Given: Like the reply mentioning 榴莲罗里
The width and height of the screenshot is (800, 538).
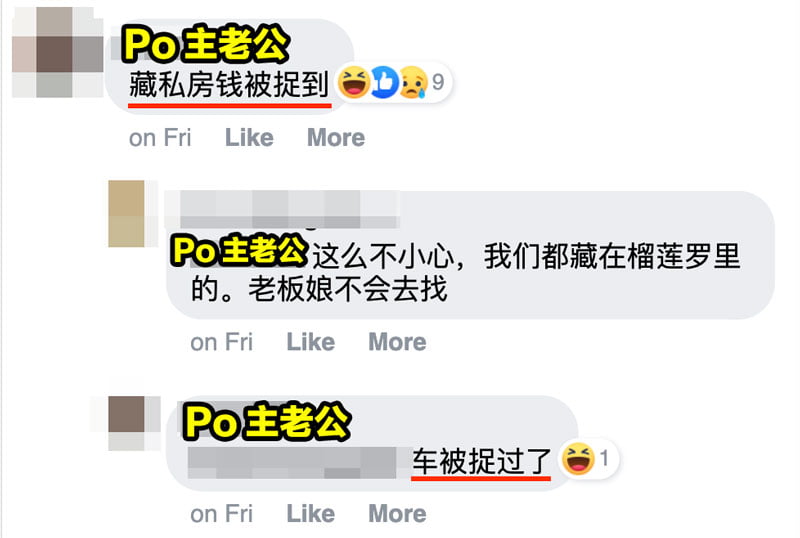Looking at the screenshot, I should 310,342.
